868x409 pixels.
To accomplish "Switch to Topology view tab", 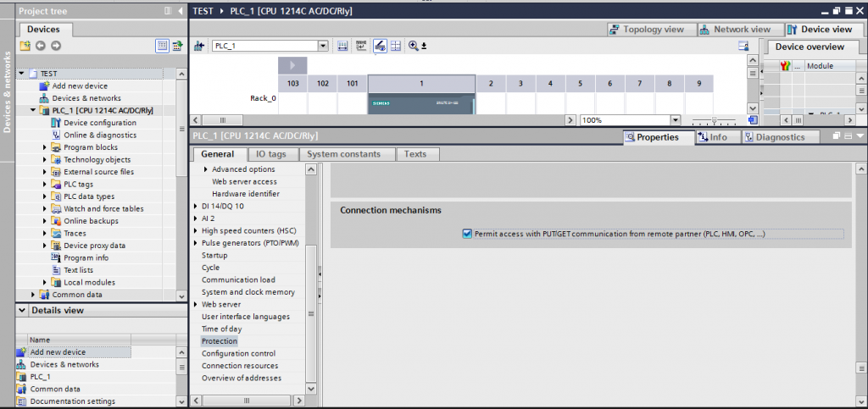I will click(x=652, y=30).
